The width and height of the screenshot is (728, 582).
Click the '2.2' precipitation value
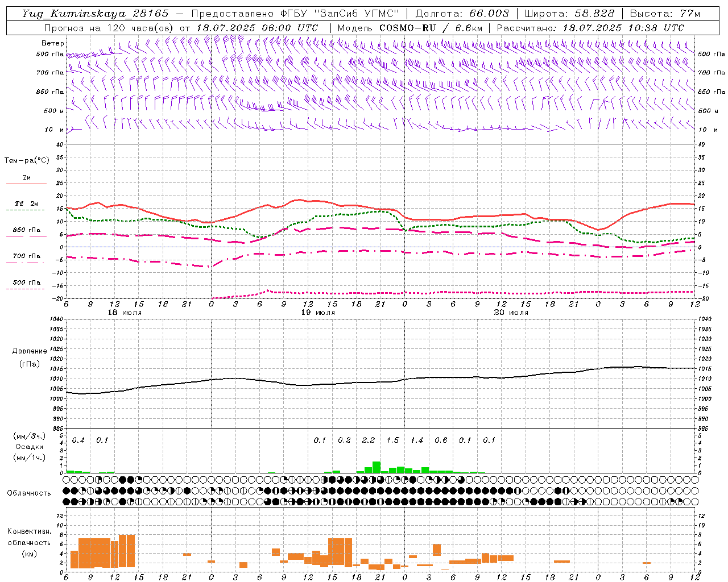coord(369,440)
